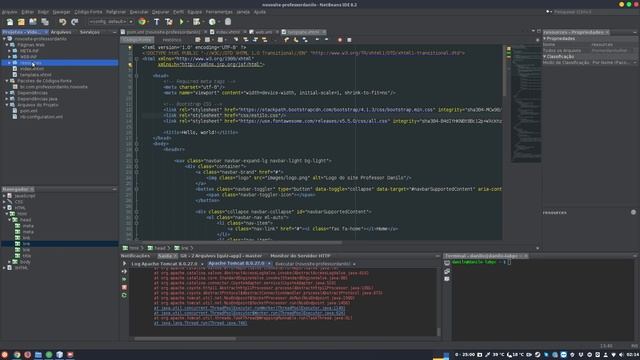Collapse Pacotes de Código-Fonte node

(x=7, y=81)
